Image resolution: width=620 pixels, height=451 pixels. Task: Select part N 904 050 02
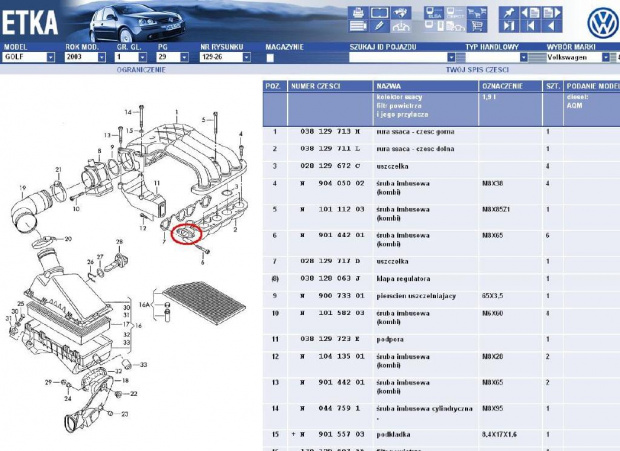[x=332, y=183]
